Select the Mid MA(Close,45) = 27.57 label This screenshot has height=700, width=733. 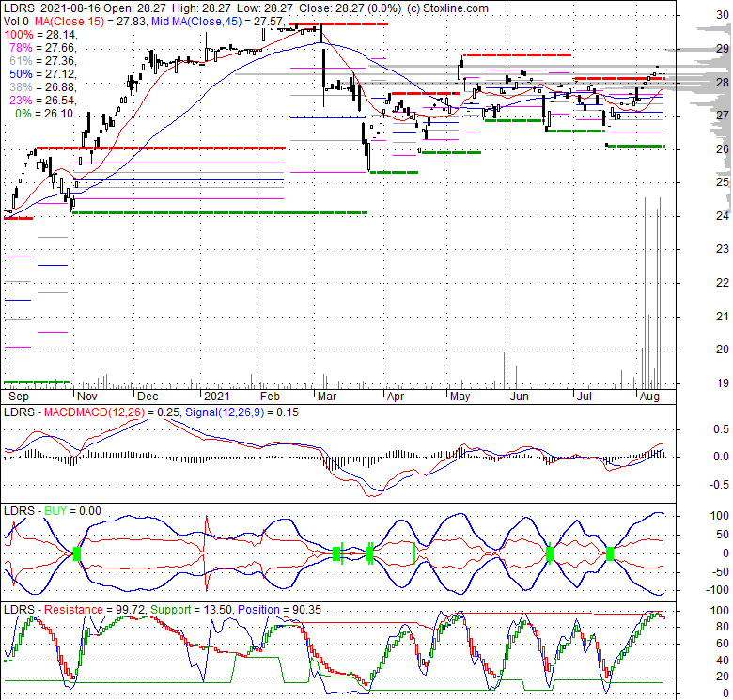click(x=218, y=22)
